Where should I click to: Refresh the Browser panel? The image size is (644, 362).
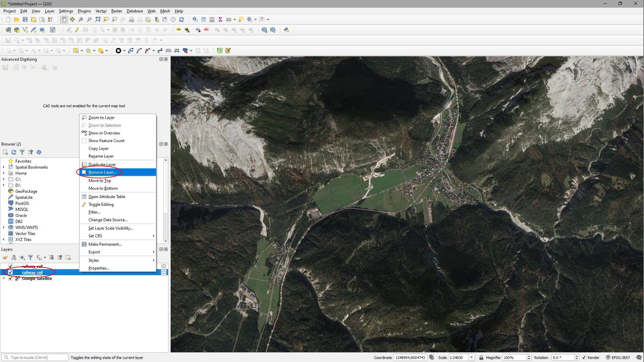click(x=14, y=152)
